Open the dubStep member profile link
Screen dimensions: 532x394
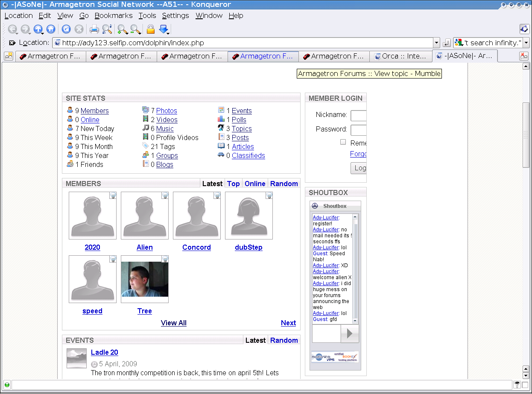pyautogui.click(x=248, y=247)
